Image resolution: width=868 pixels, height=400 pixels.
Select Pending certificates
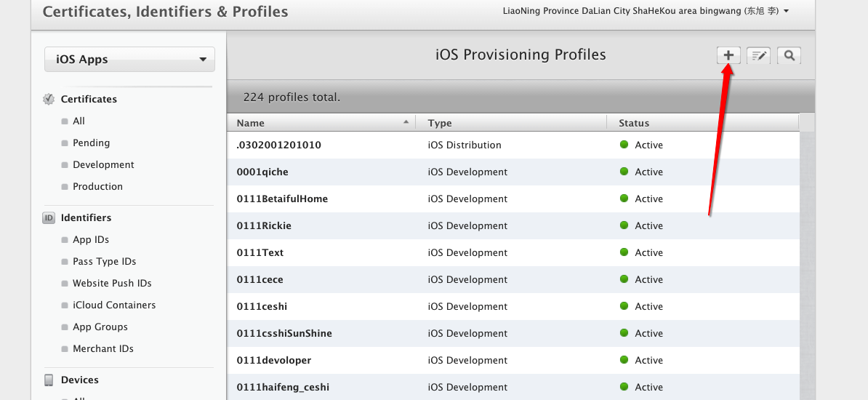91,143
